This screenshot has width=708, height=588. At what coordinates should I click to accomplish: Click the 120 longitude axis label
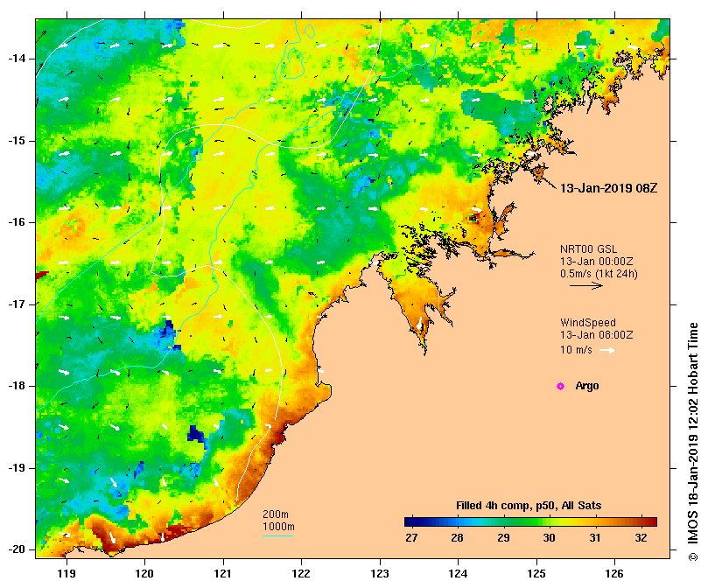coord(144,573)
